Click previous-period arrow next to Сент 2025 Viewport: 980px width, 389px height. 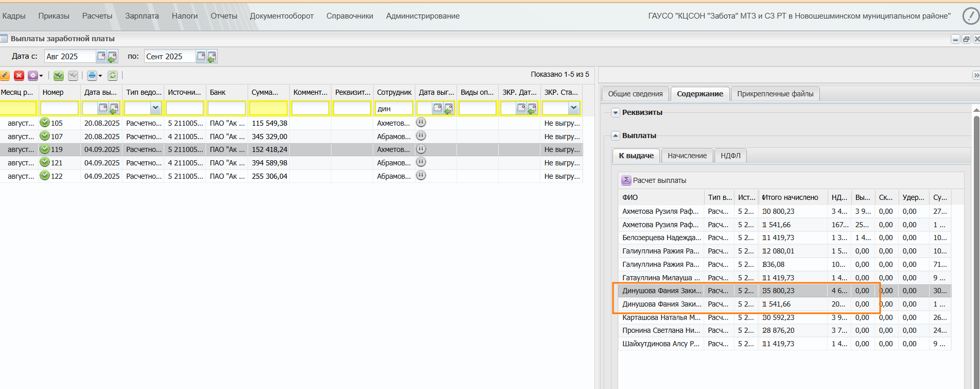[212, 56]
